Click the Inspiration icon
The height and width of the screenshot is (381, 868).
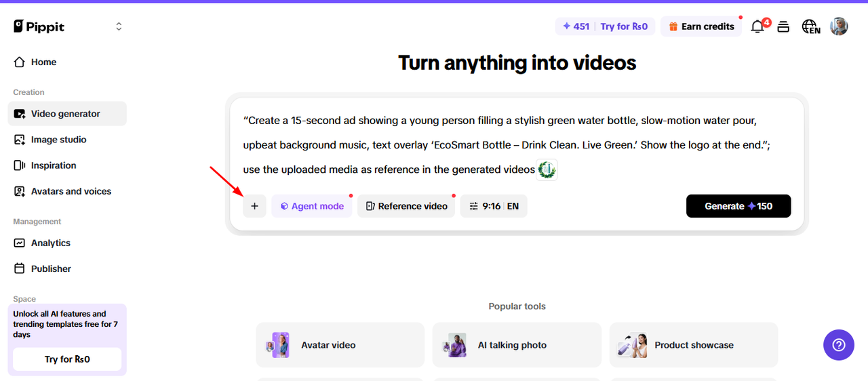coord(19,165)
